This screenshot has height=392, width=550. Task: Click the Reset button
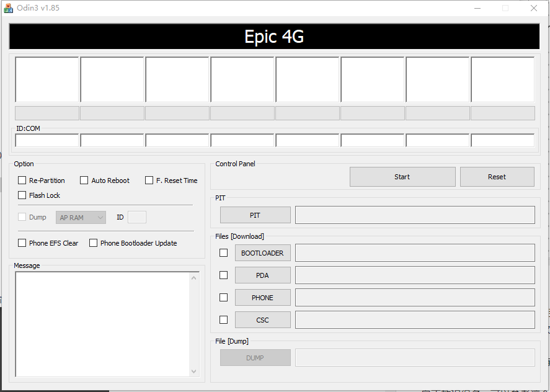[x=497, y=177]
